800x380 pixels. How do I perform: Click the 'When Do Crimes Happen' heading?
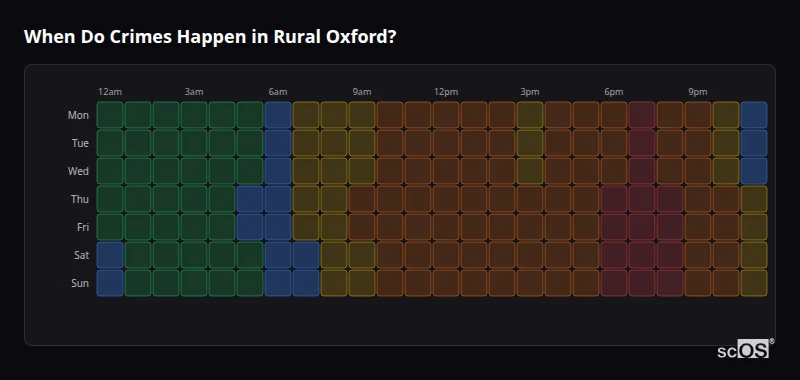[210, 37]
